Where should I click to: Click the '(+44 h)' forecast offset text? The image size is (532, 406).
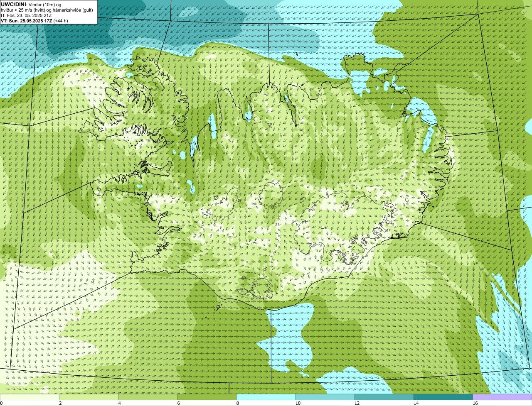(x=61, y=21)
